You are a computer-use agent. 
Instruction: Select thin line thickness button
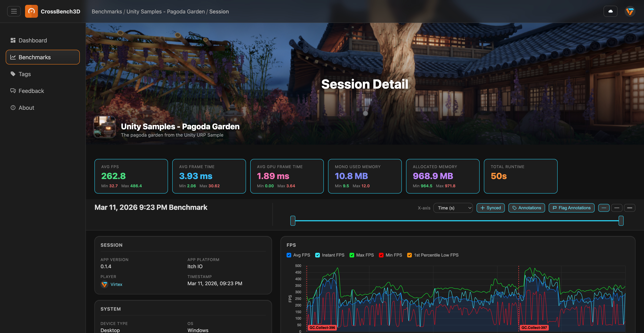[604, 208]
